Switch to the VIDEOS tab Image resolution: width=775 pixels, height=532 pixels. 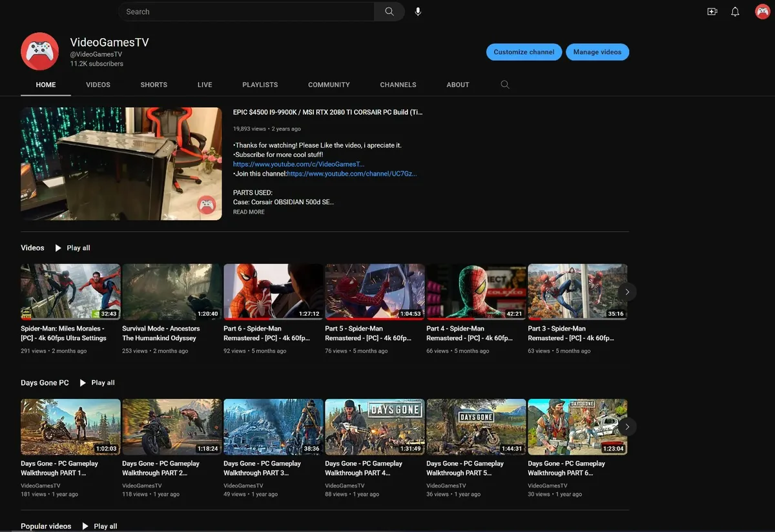98,85
